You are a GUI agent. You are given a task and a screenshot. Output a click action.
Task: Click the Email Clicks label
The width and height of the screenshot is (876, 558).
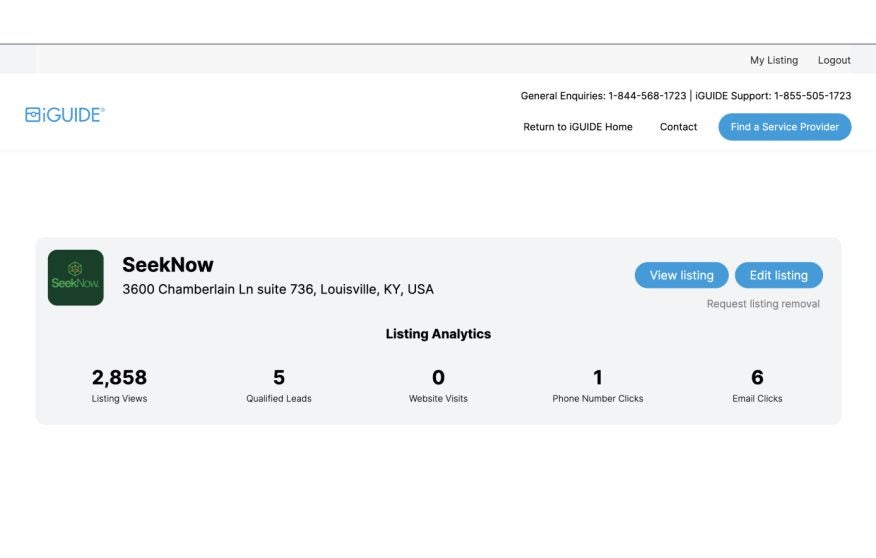coord(757,399)
